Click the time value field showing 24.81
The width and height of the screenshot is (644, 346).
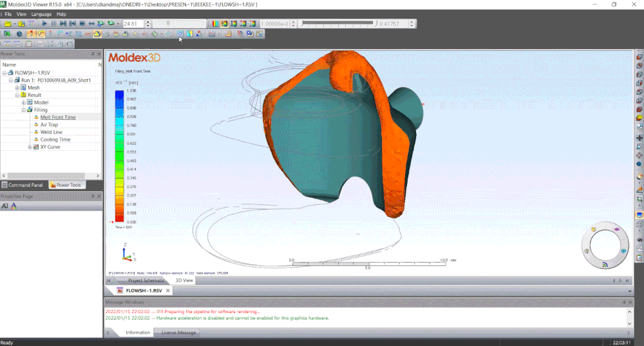[x=133, y=24]
